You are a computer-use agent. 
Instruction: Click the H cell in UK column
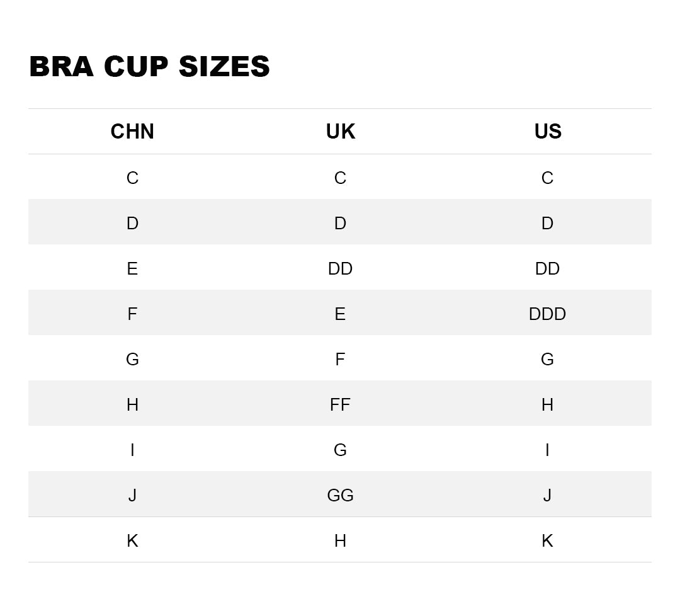pyautogui.click(x=340, y=540)
